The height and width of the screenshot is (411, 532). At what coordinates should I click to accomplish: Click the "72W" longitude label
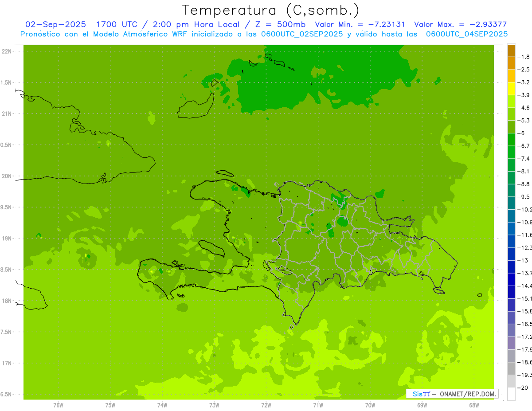[266, 405]
